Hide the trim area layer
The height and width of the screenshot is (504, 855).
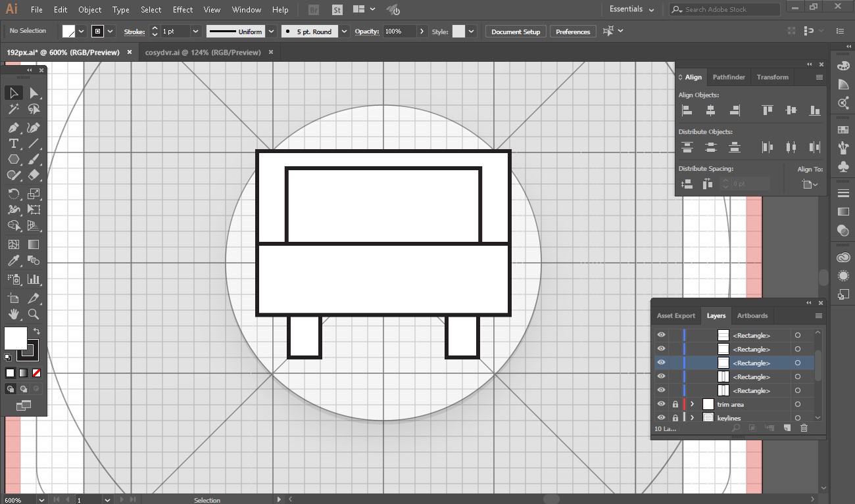click(662, 404)
